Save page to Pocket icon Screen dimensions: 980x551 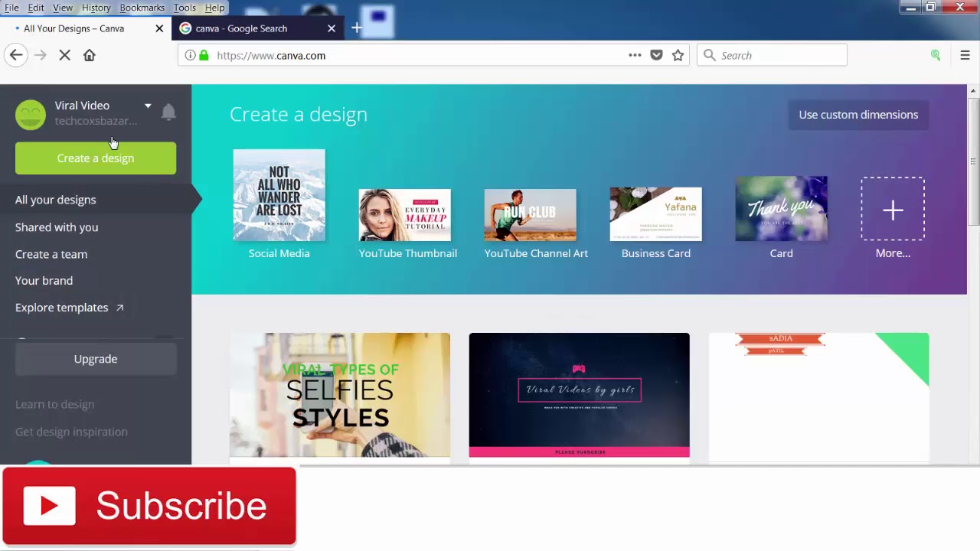click(x=656, y=55)
